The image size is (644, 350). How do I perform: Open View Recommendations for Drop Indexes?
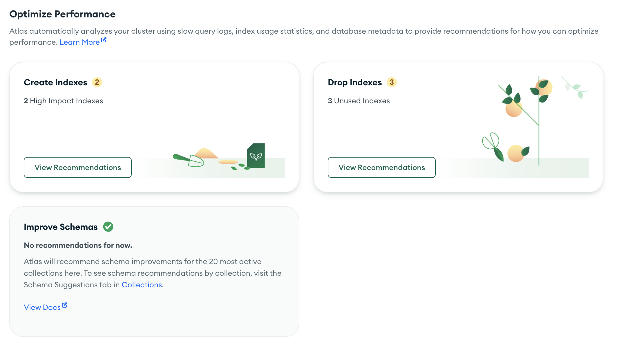pyautogui.click(x=381, y=167)
